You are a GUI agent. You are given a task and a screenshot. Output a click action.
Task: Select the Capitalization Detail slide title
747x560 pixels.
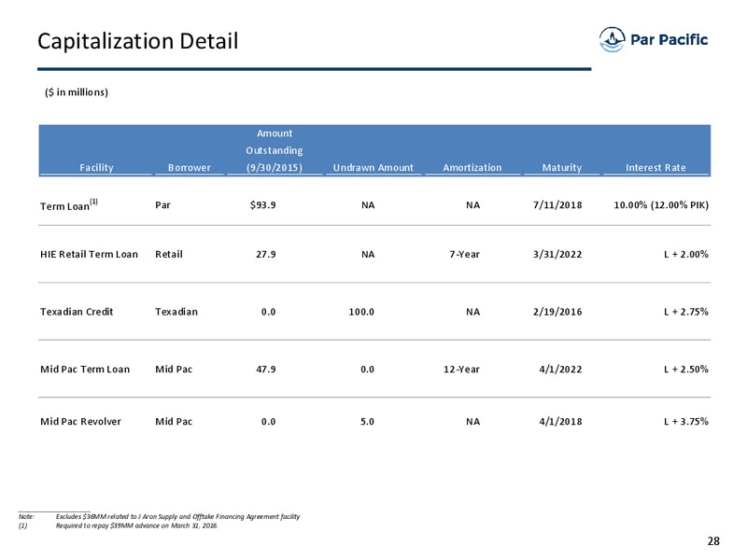pyautogui.click(x=137, y=41)
